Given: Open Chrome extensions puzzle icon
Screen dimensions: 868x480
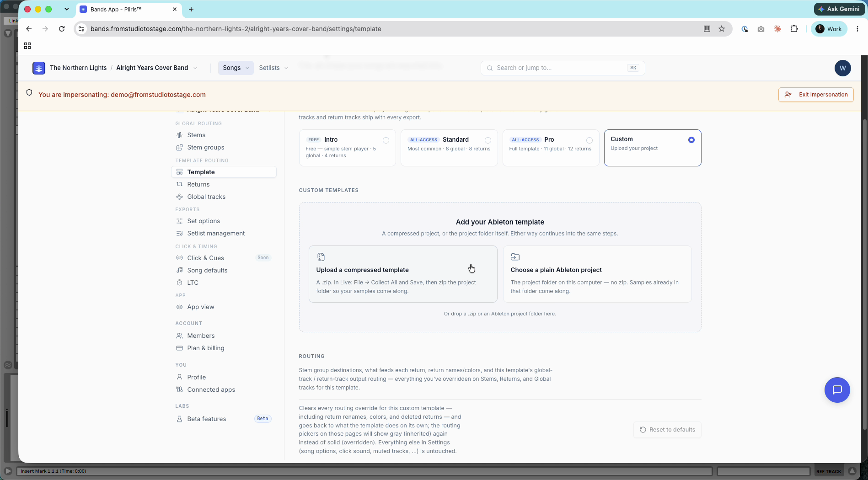Looking at the screenshot, I should (x=794, y=29).
